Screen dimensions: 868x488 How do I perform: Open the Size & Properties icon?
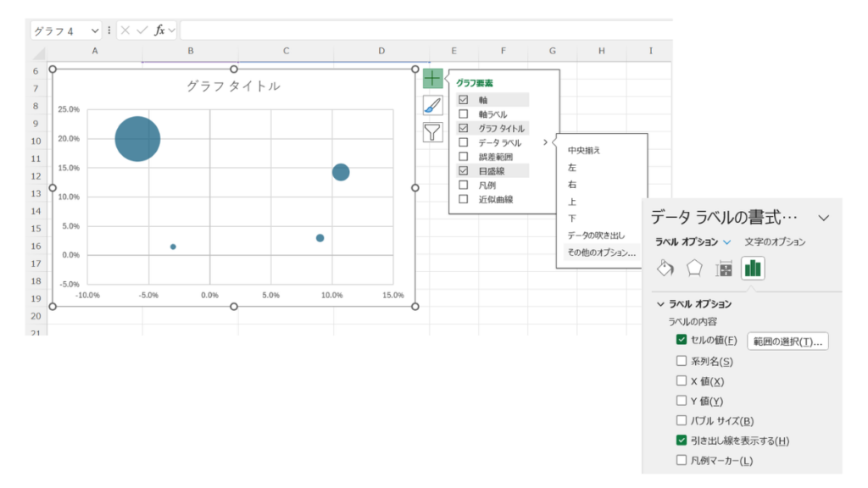point(724,269)
